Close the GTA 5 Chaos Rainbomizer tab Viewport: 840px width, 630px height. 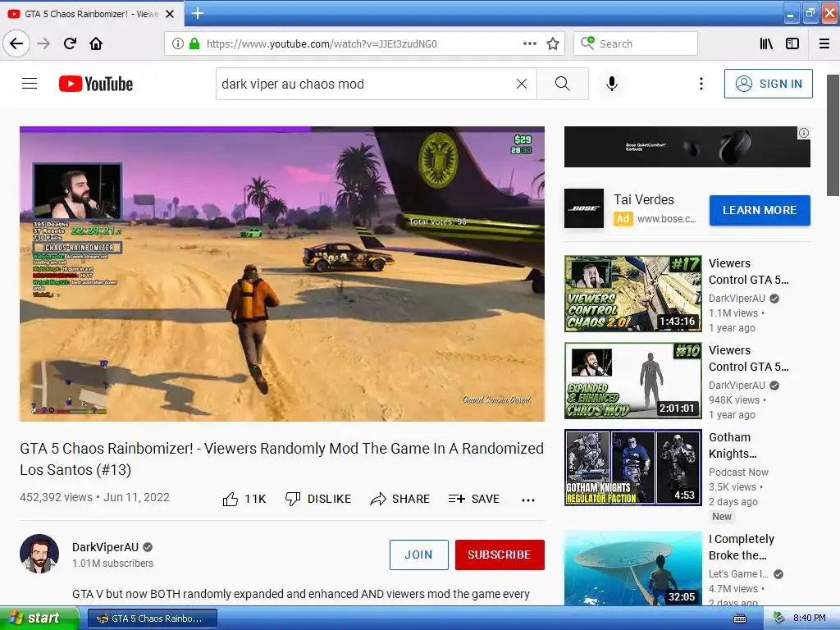coord(170,14)
